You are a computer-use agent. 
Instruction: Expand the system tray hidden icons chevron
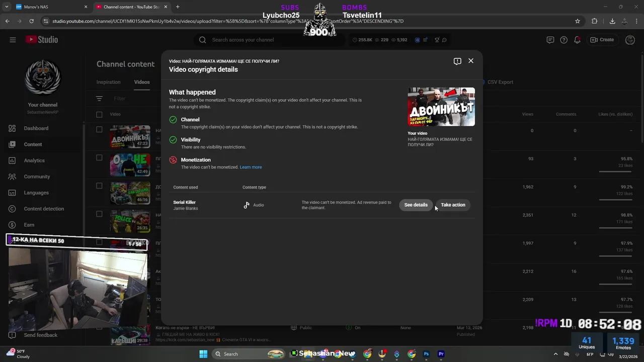[x=555, y=354]
